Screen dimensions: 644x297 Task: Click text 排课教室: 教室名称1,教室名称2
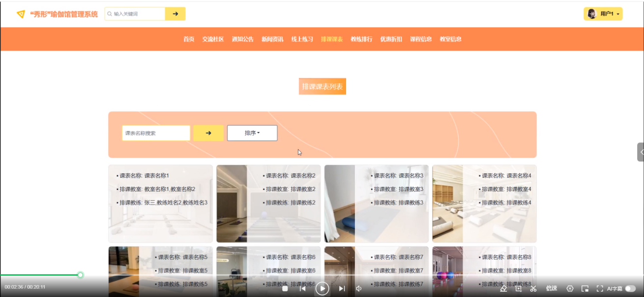(x=157, y=189)
